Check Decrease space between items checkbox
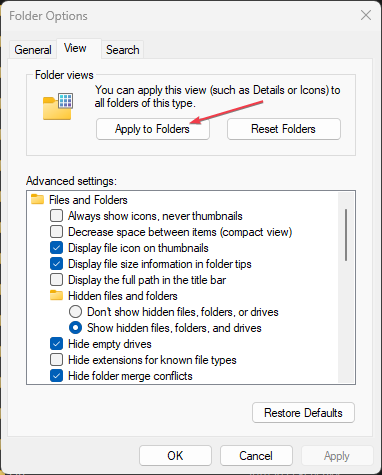382x475 pixels. coord(56,232)
